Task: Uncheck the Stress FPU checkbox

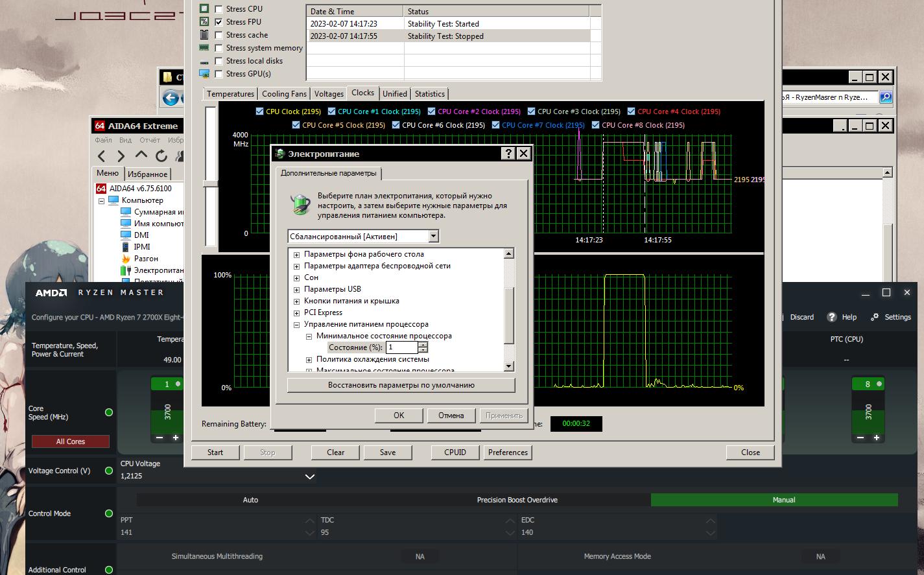Action: [219, 22]
